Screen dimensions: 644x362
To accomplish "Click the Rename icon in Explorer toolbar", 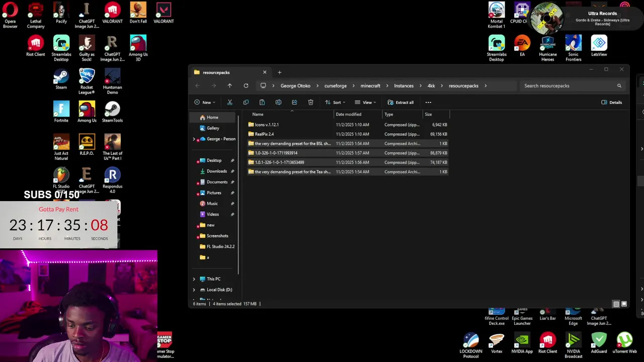I will (x=278, y=103).
